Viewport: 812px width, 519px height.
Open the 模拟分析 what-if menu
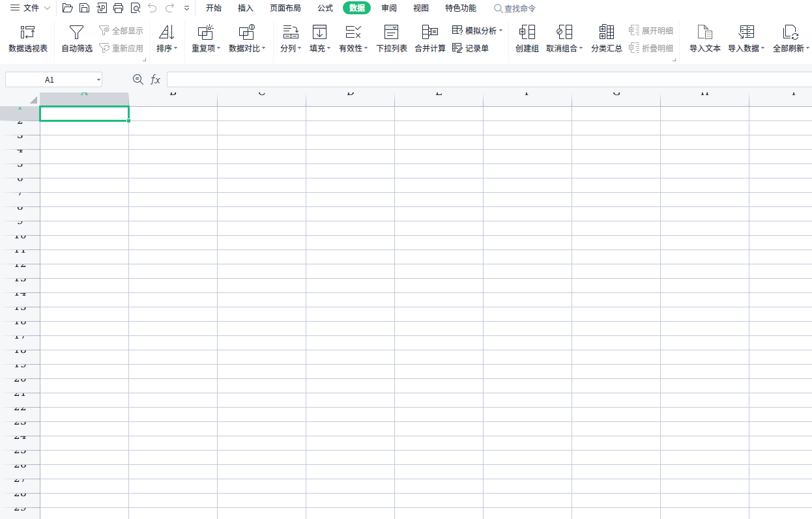click(x=477, y=31)
